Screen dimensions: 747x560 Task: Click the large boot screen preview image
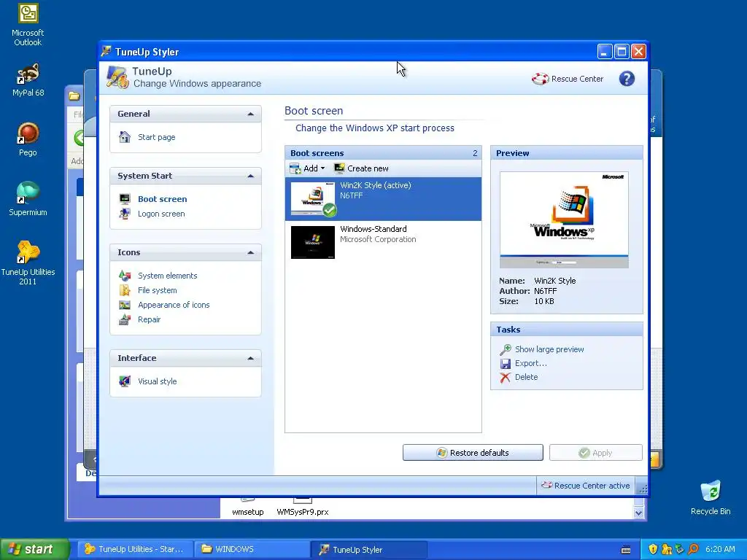pos(564,219)
